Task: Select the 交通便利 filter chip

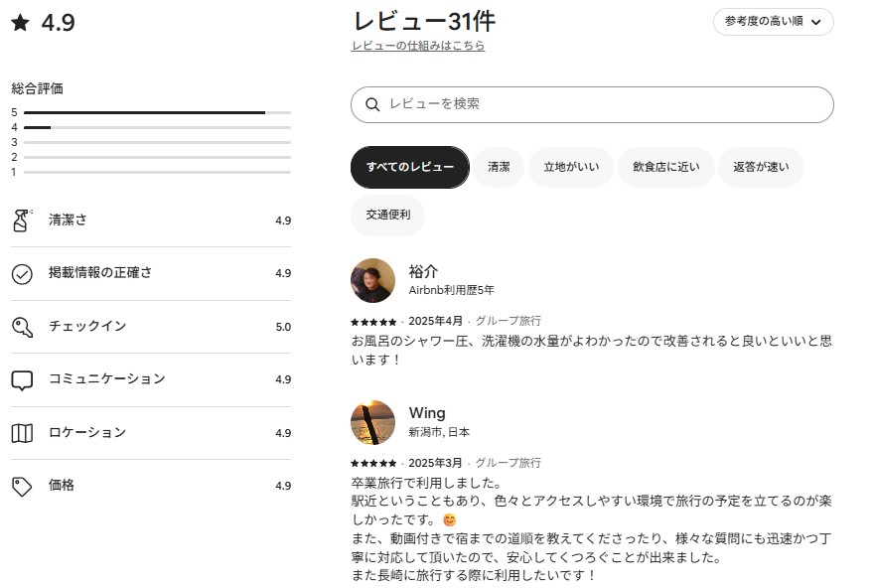Action: 387,215
